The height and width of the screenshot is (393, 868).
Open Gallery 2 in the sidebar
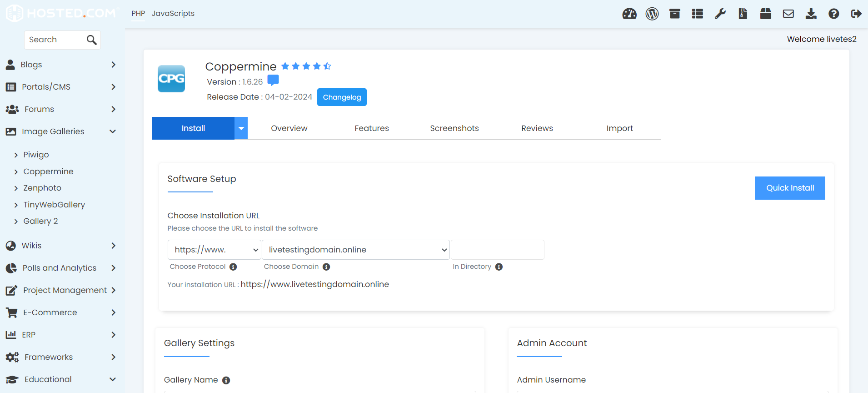pos(40,221)
